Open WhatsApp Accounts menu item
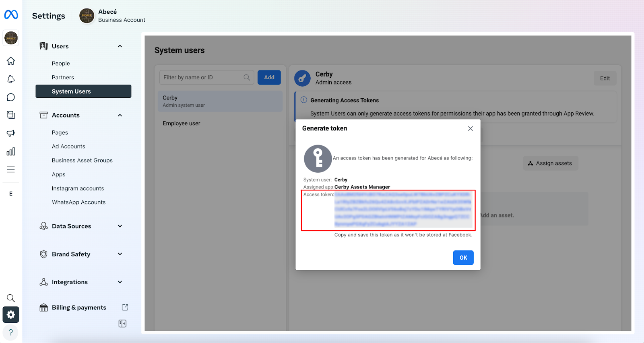The image size is (644, 343). [x=78, y=202]
